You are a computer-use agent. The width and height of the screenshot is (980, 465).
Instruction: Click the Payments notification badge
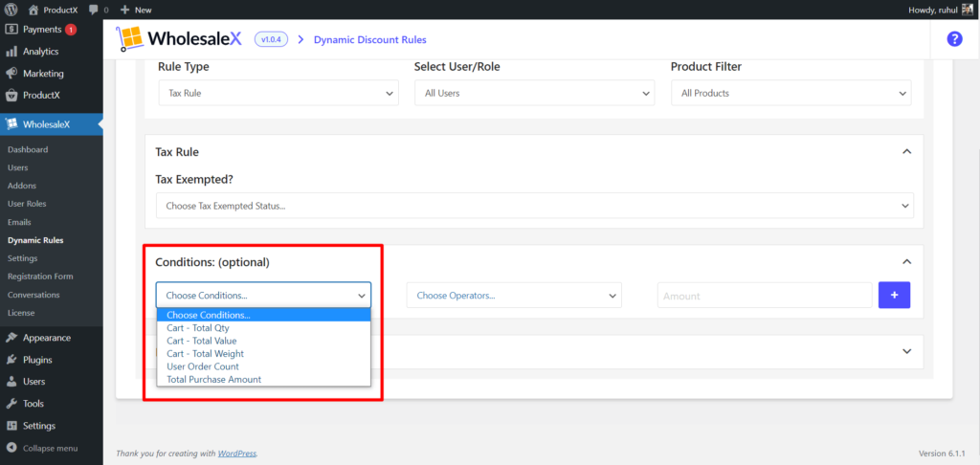pyautogui.click(x=71, y=30)
